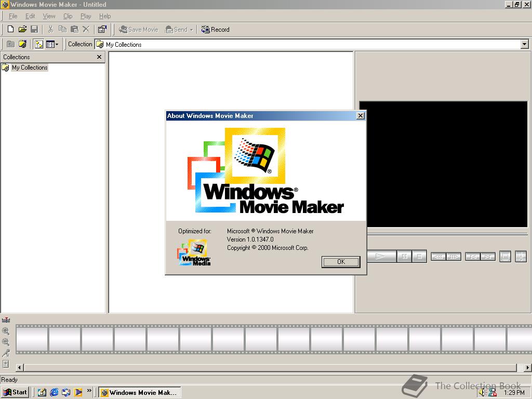Click the Back playback button
The width and height of the screenshot is (532, 399).
(473, 257)
